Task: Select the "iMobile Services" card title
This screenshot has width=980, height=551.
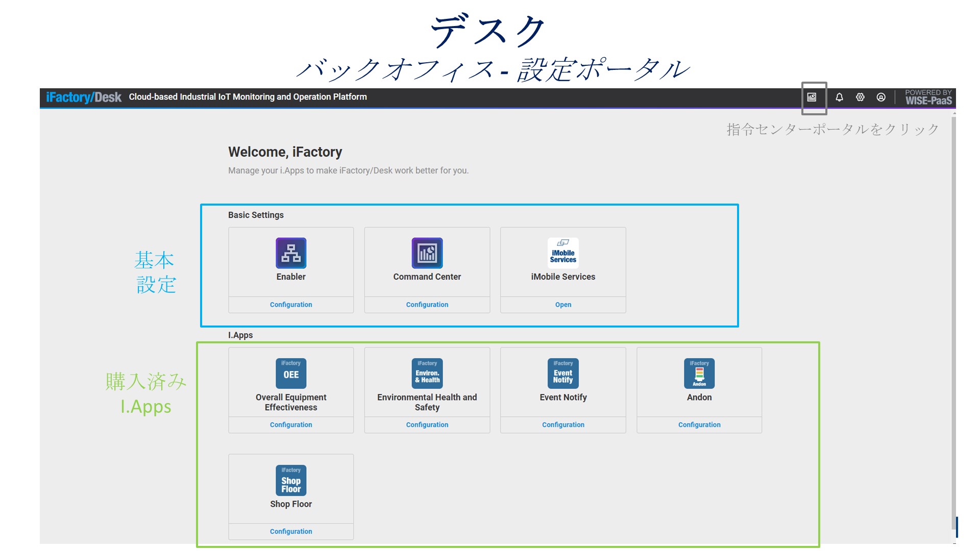Action: [x=563, y=277]
